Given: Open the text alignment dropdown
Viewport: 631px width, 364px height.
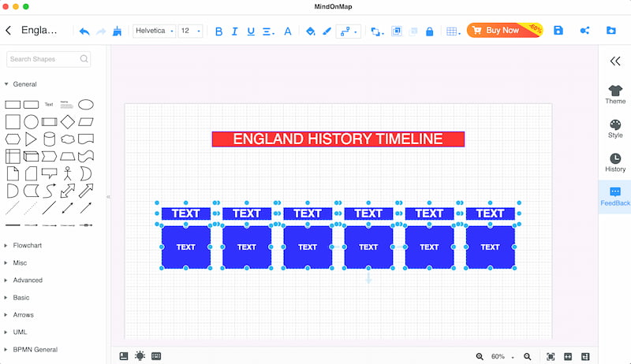Looking at the screenshot, I should click(268, 32).
